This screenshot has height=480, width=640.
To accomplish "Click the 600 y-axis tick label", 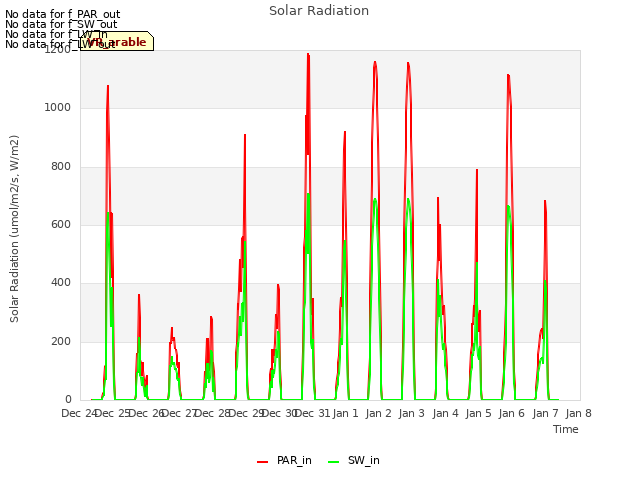I will pyautogui.click(x=61, y=224).
